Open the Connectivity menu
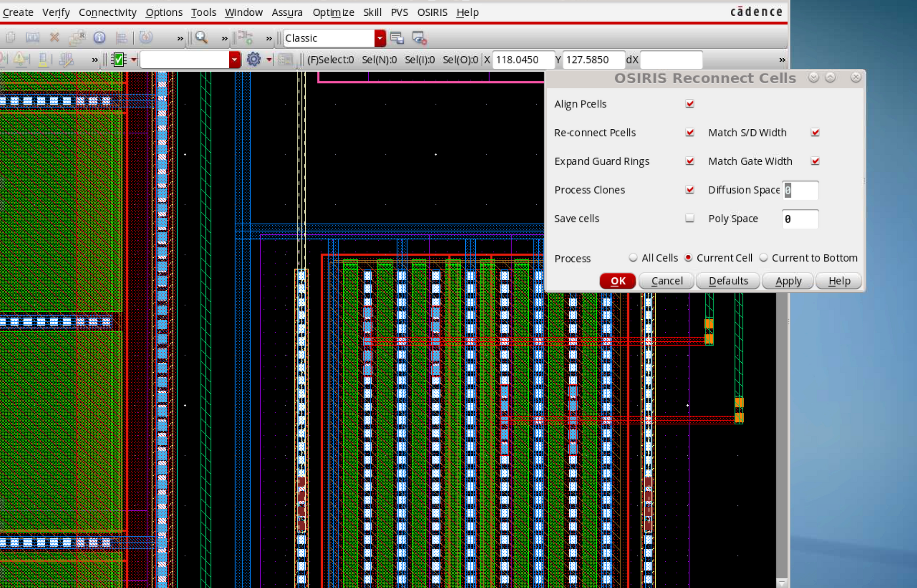917x588 pixels. [x=107, y=12]
